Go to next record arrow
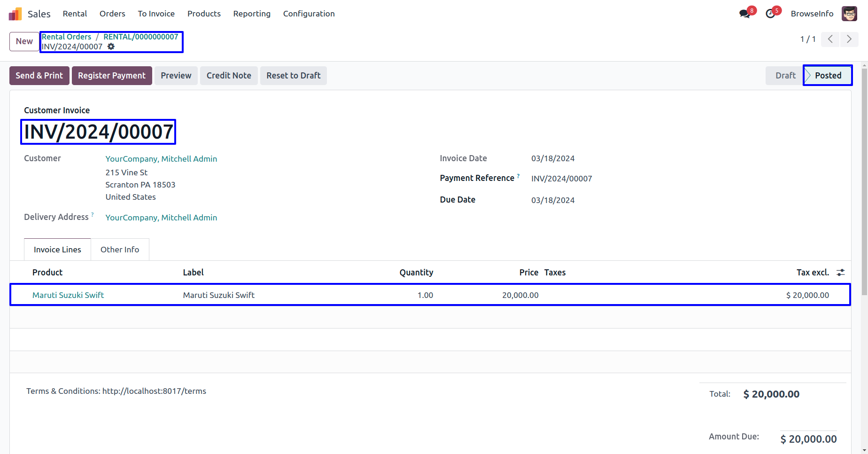Screen dimensions: 868x454 (849, 39)
